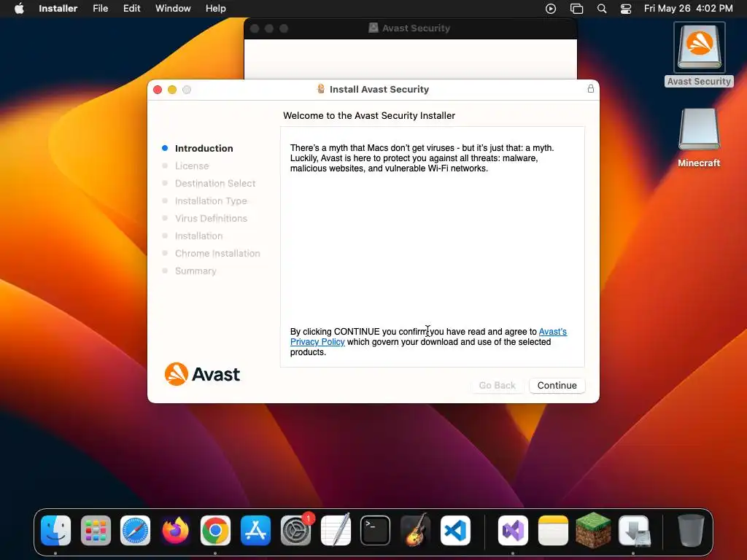Open the File menu
Screen dimensions: 747x560
click(100, 9)
